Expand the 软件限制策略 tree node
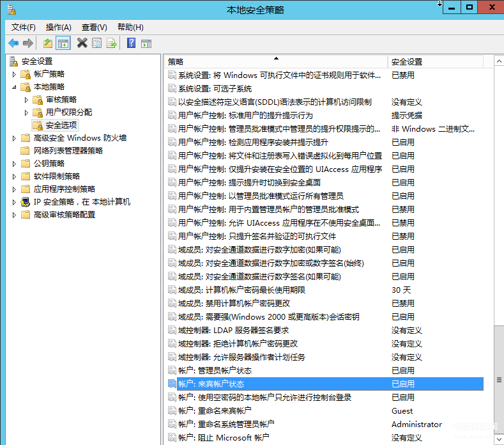This screenshot has width=504, height=445. tap(14, 176)
